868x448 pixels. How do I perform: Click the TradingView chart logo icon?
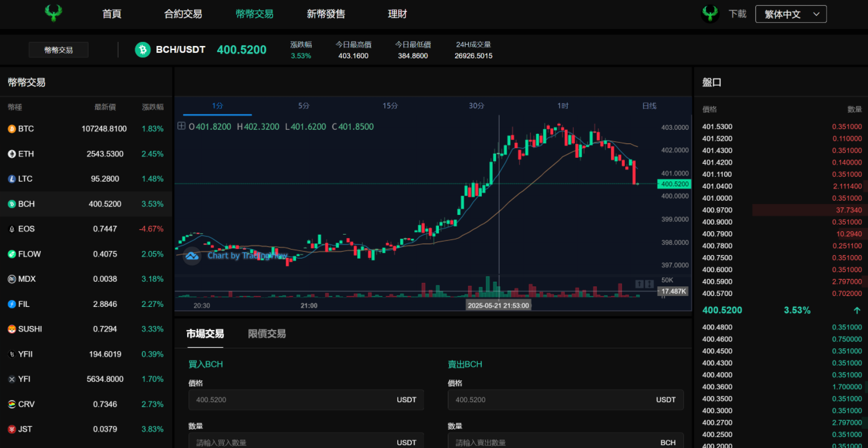(x=192, y=256)
